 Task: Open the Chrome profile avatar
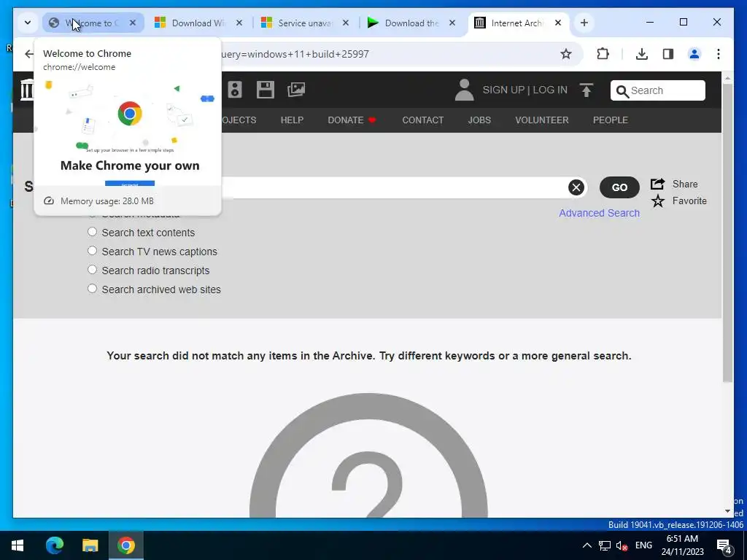pyautogui.click(x=694, y=54)
